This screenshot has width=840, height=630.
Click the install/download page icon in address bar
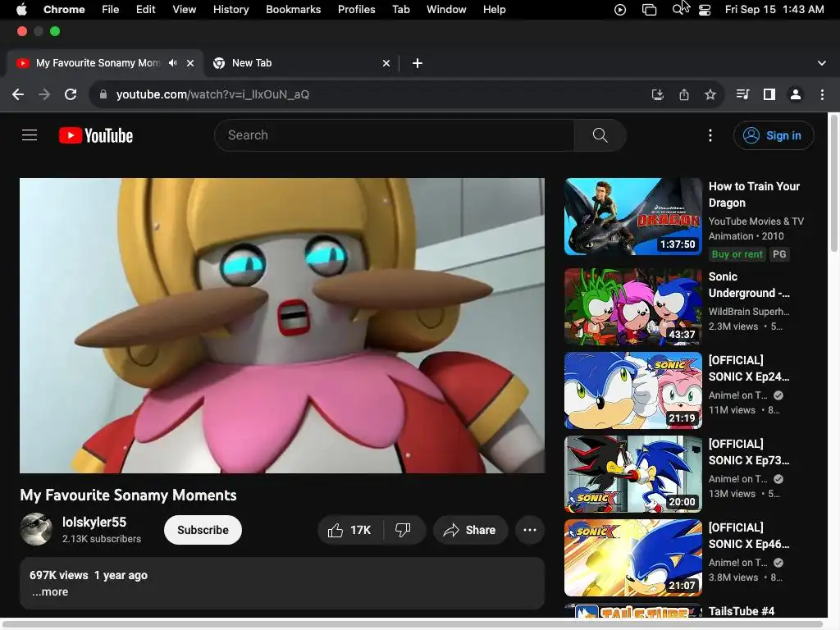(657, 95)
